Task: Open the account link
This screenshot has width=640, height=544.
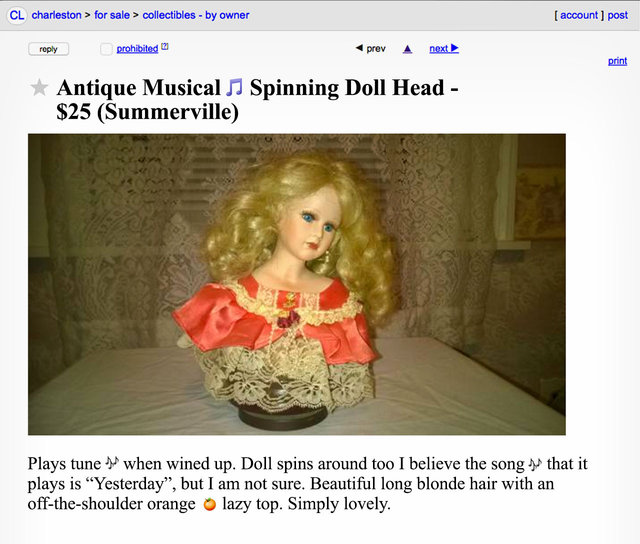Action: [x=579, y=15]
